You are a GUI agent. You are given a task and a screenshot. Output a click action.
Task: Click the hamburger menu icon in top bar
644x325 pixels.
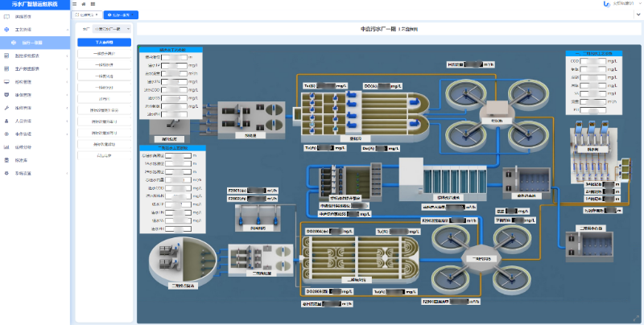tap(74, 4)
